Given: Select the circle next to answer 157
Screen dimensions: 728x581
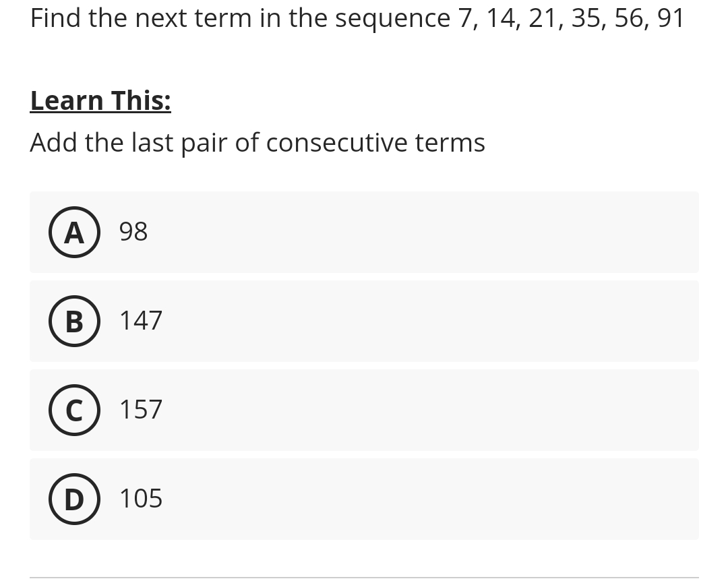Looking at the screenshot, I should [x=74, y=410].
